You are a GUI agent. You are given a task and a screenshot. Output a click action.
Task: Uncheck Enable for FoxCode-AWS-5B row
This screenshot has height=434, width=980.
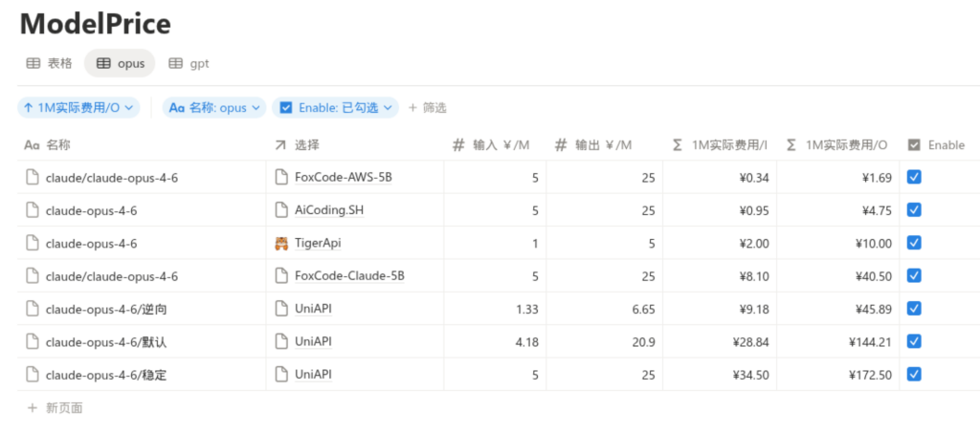pos(914,177)
